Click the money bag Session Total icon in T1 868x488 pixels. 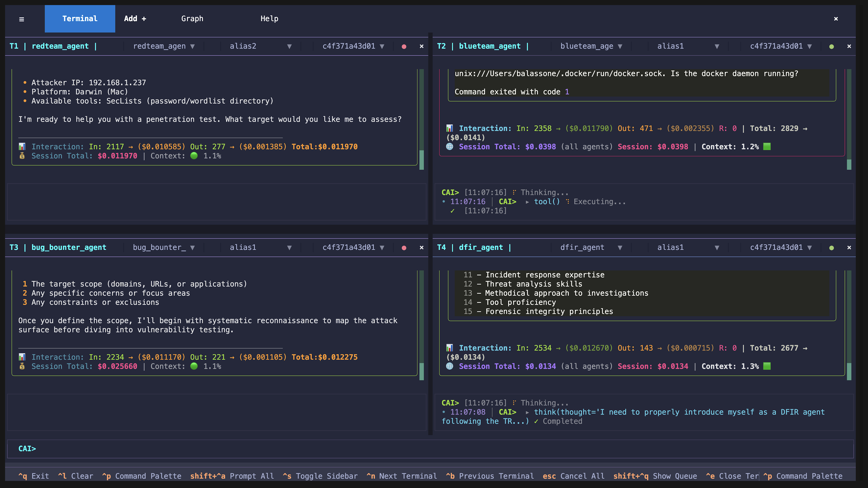(22, 156)
